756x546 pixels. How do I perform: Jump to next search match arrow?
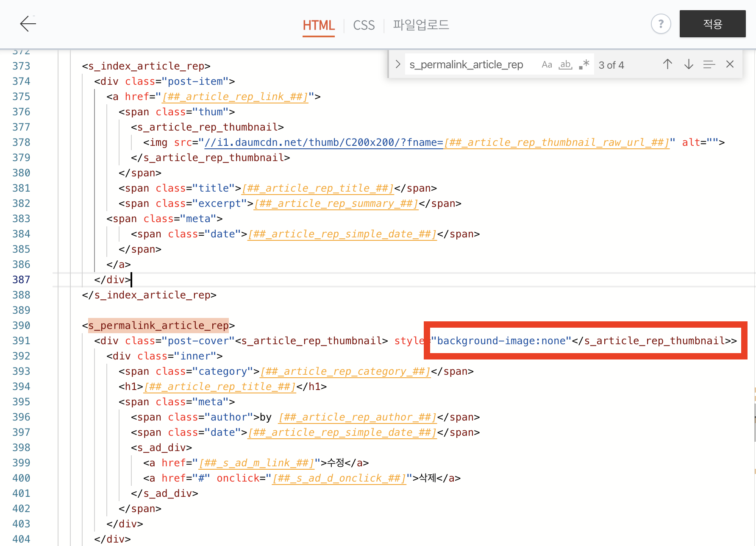689,64
